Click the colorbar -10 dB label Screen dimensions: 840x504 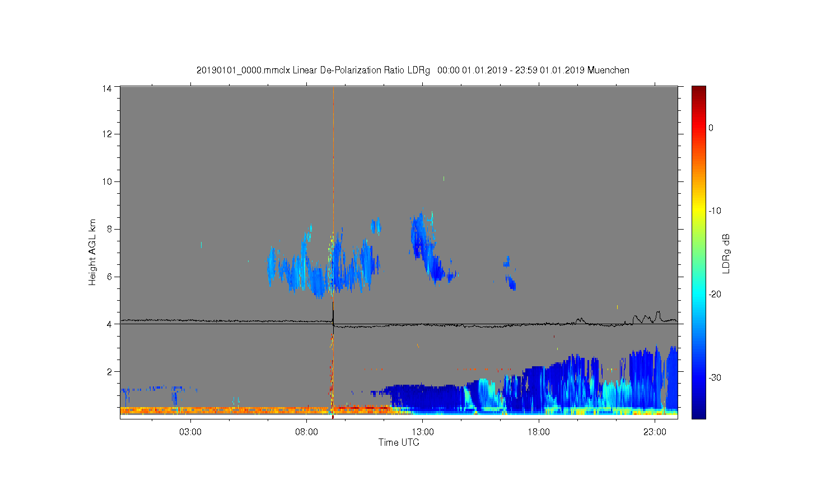[715, 211]
